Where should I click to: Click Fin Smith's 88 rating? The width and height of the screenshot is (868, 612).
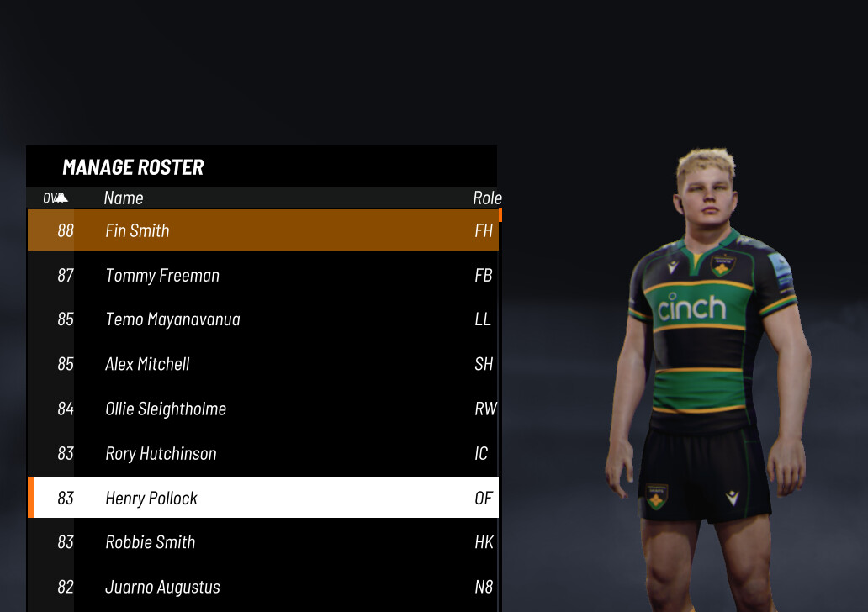66,230
